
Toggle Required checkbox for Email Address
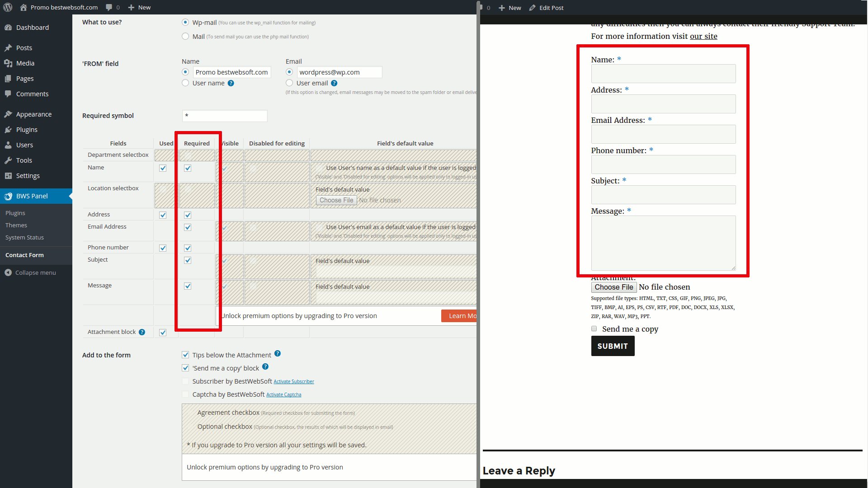point(188,227)
